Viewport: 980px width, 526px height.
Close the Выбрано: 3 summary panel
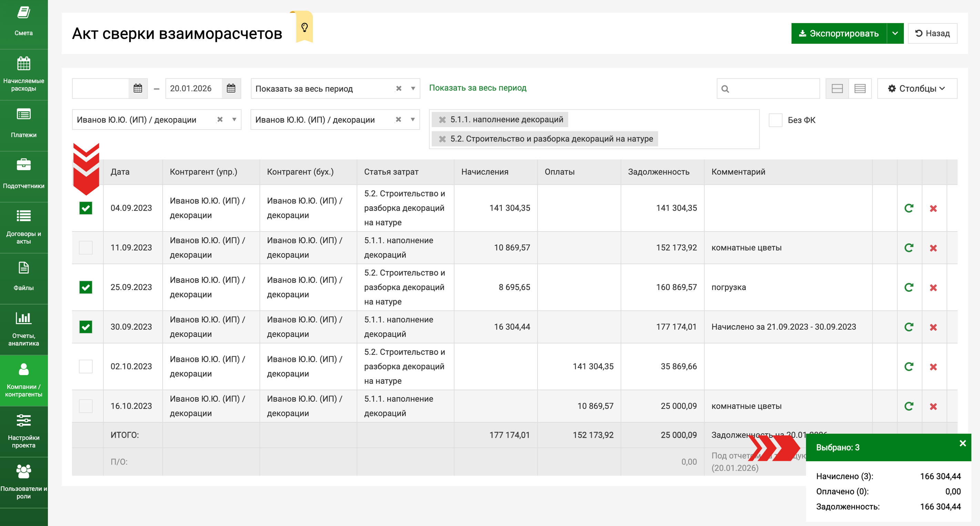[962, 443]
